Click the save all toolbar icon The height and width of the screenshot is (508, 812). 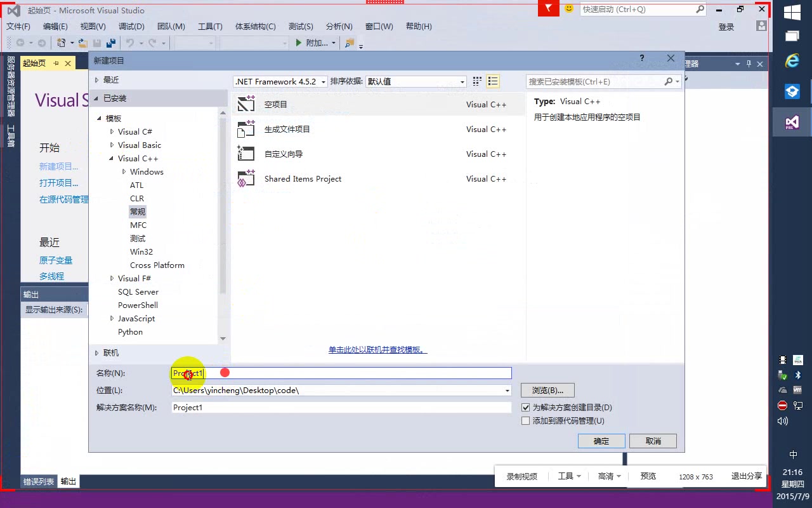click(x=111, y=43)
